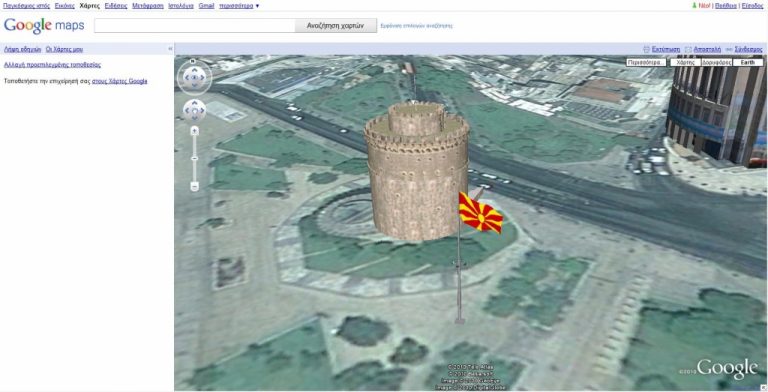
Task: Open the Μετάφραση translate link
Action: coord(147,6)
